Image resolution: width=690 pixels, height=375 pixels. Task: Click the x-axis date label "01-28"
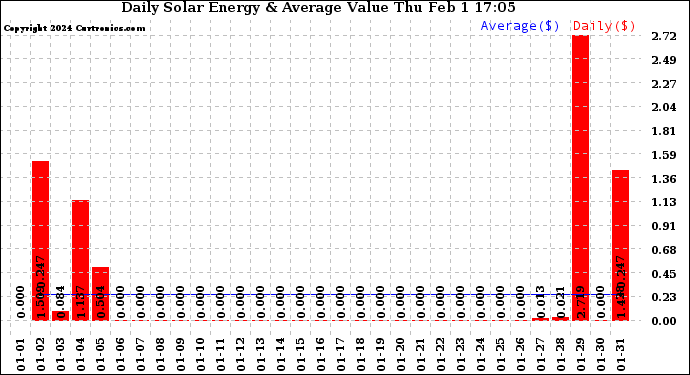(x=561, y=355)
